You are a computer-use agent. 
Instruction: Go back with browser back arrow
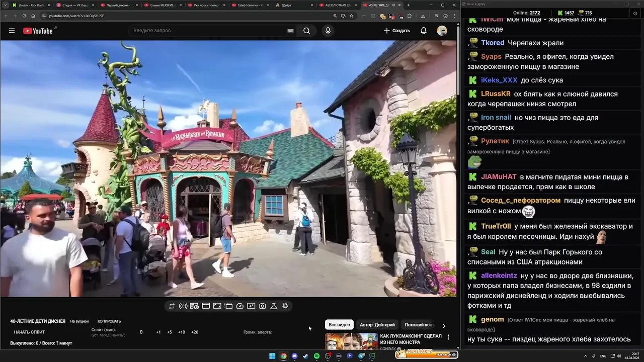pyautogui.click(x=6, y=16)
